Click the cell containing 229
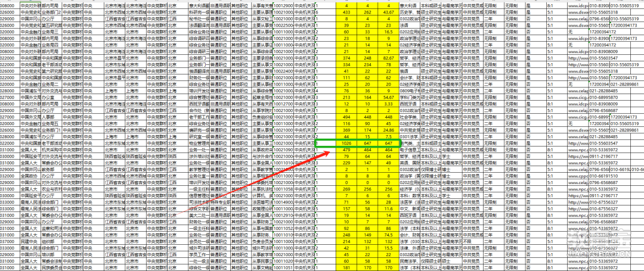This screenshot has height=271, width=644. pos(346,163)
